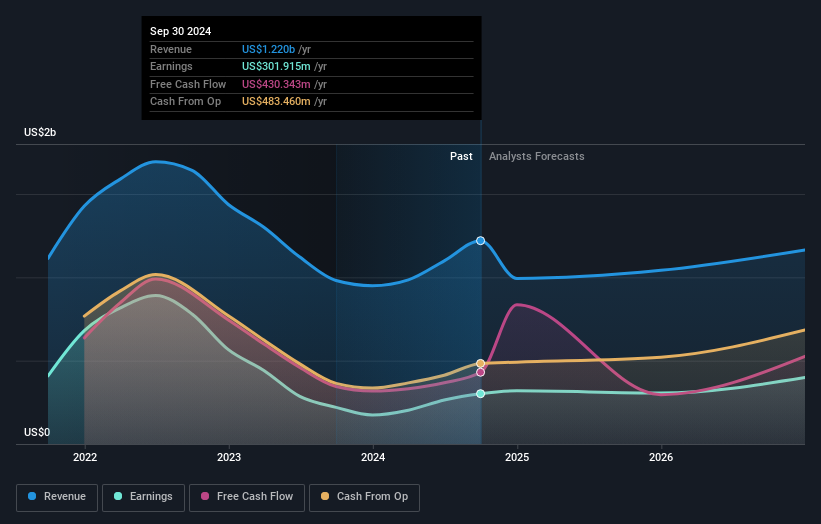Click the blue Revenue data point marker
This screenshot has width=821, height=524.
480,241
